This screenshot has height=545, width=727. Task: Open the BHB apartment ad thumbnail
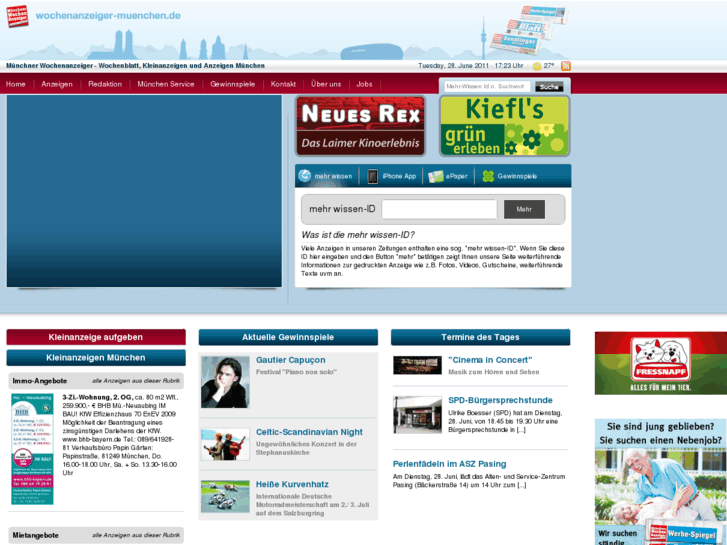(32, 449)
